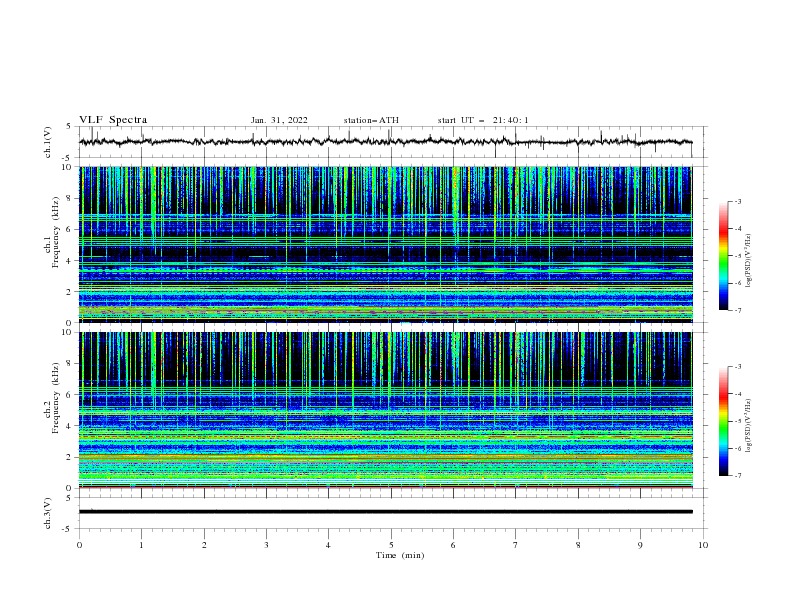Screen dimensions: 792x612
Task: Click time axis tick label "5"
Action: click(x=391, y=545)
